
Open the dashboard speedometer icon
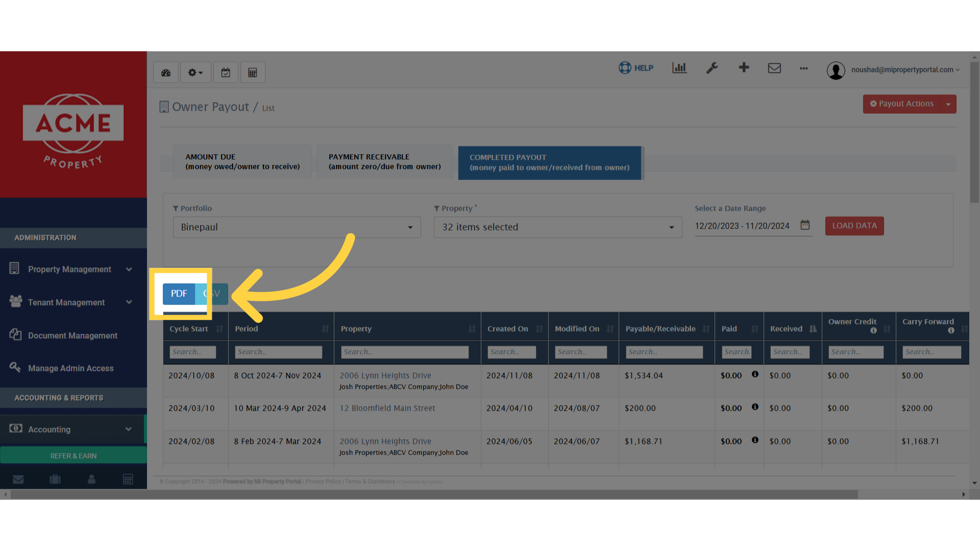click(x=166, y=72)
